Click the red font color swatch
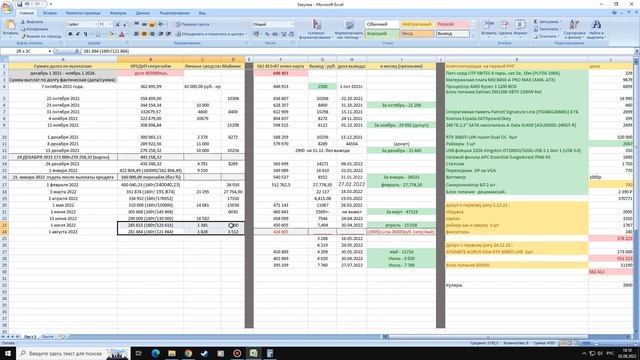Viewport: 640px width, 360px height. [x=121, y=34]
